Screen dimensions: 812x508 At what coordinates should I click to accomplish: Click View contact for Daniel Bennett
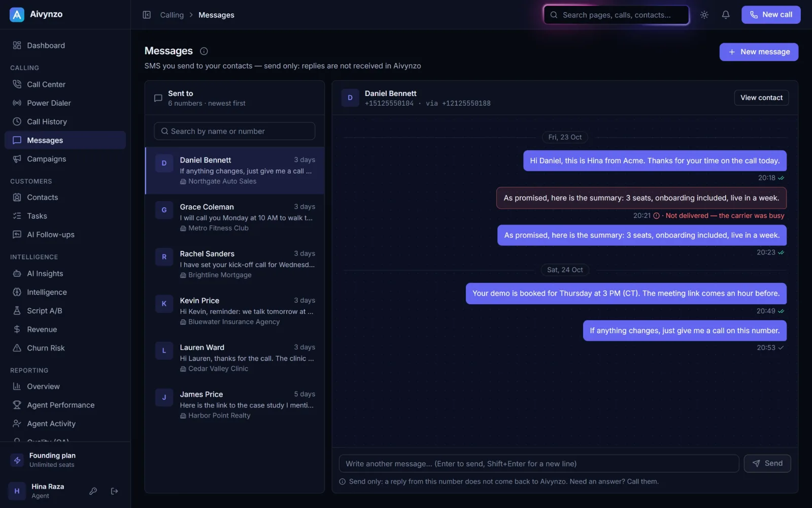click(761, 98)
